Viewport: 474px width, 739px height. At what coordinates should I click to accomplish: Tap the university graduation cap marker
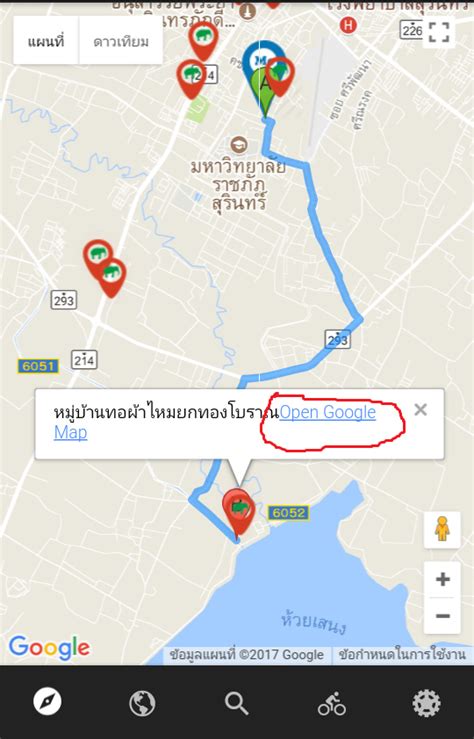(x=239, y=144)
